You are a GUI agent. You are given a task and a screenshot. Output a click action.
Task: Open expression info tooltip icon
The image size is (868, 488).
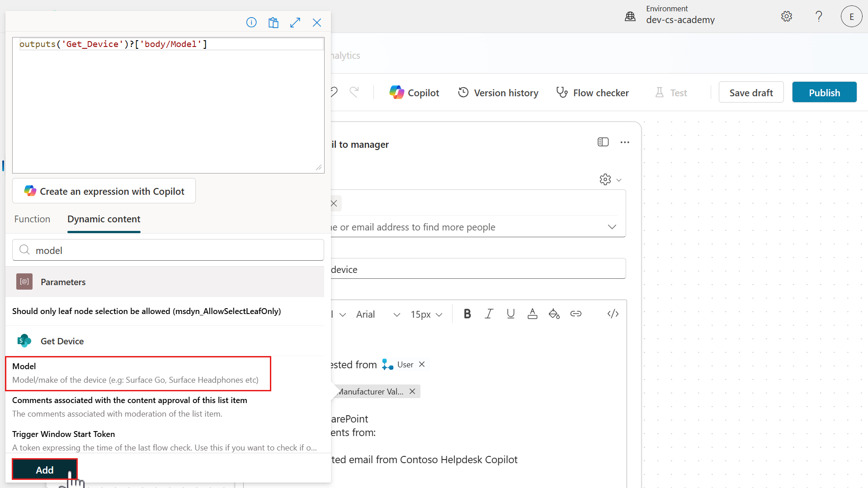[251, 22]
